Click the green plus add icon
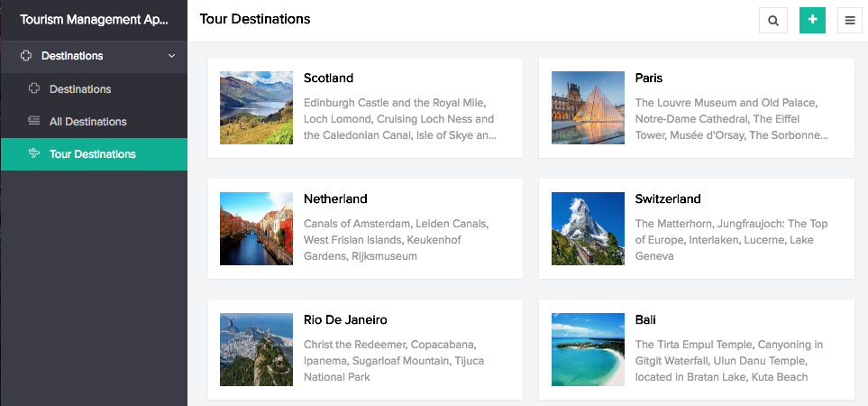This screenshot has height=406, width=868. click(x=812, y=20)
